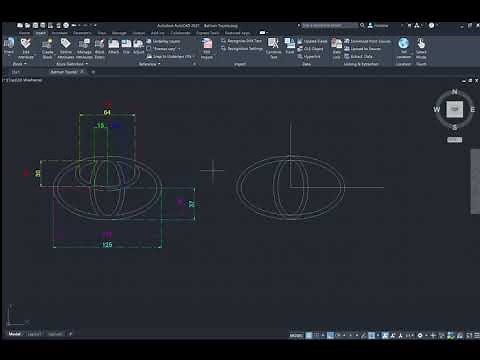This screenshot has width=480, height=360.
Task: Toggle snap mode in the status bar
Action: (x=317, y=335)
